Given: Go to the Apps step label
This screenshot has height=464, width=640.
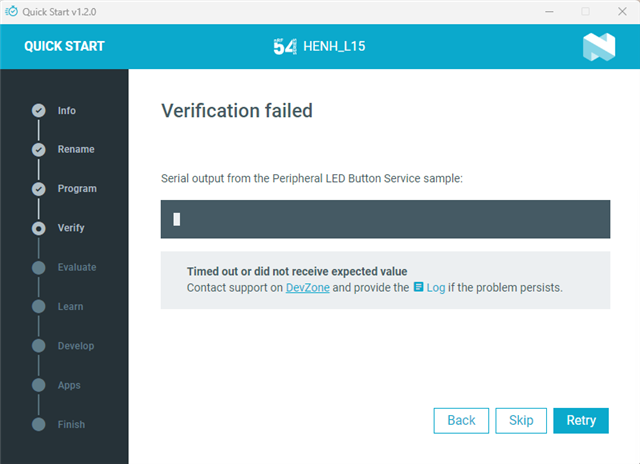Looking at the screenshot, I should (69, 385).
